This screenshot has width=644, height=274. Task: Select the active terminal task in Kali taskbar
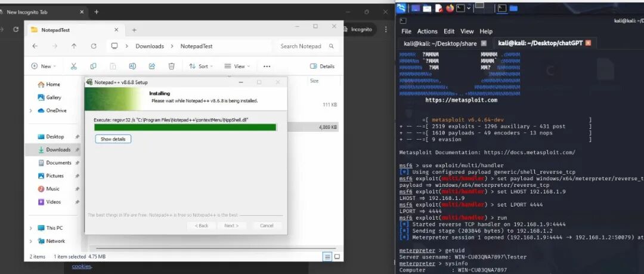(502, 8)
